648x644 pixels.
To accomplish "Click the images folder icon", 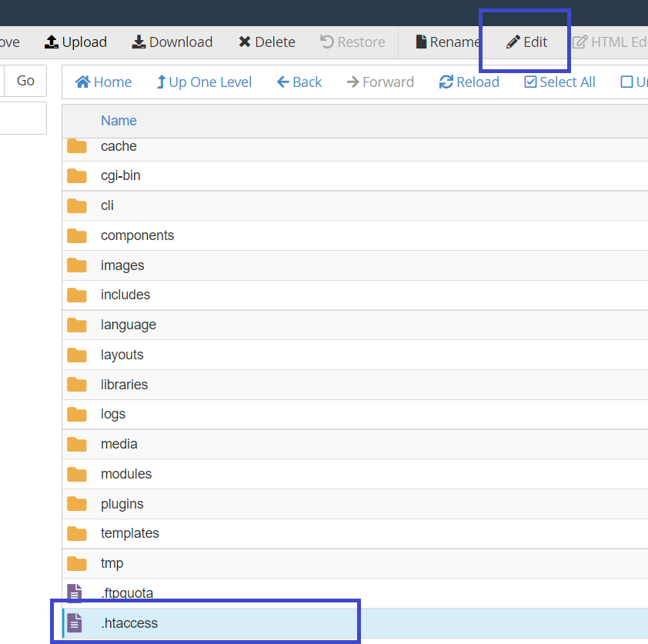I will tap(77, 265).
